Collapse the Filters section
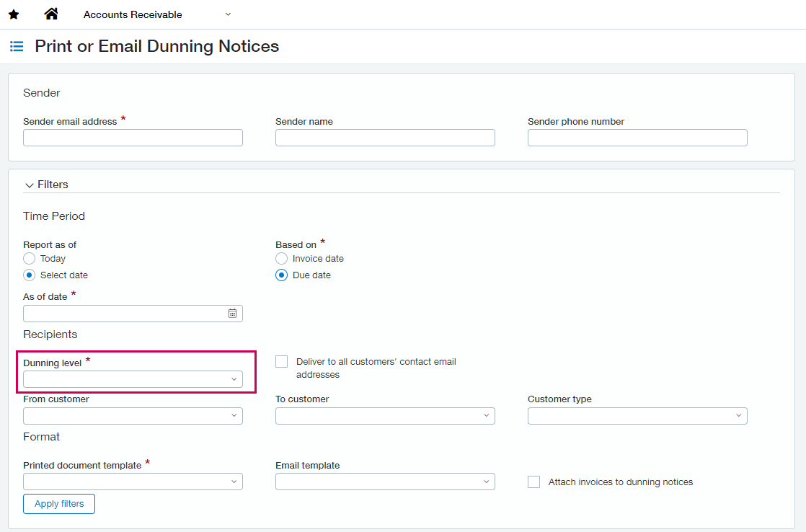806x532 pixels. pos(30,185)
